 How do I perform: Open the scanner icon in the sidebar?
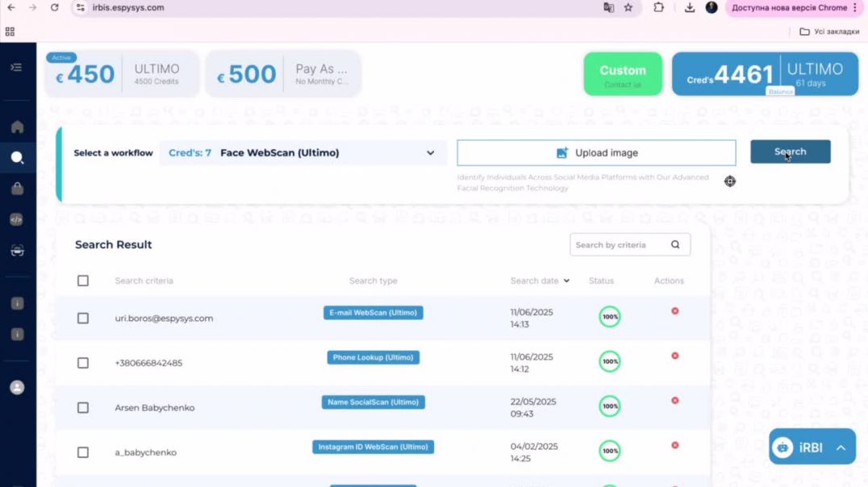coord(17,251)
